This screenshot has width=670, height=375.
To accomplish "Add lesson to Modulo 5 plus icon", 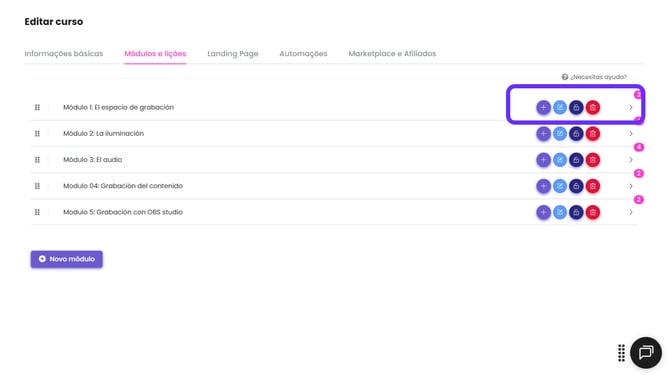I will pyautogui.click(x=543, y=212).
